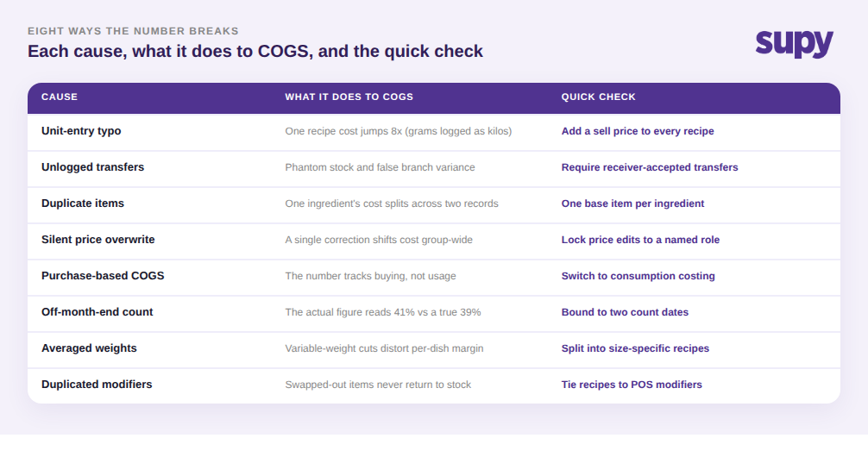Click 'Lock price edits to a named role'
This screenshot has width=868, height=457.
pyautogui.click(x=640, y=240)
